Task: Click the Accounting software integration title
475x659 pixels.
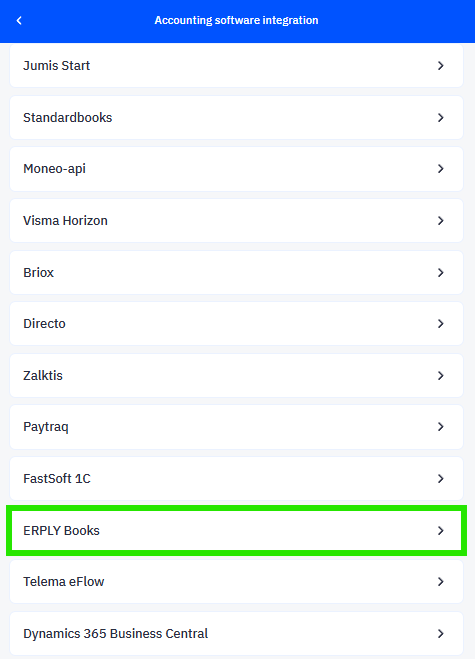Action: 236,20
